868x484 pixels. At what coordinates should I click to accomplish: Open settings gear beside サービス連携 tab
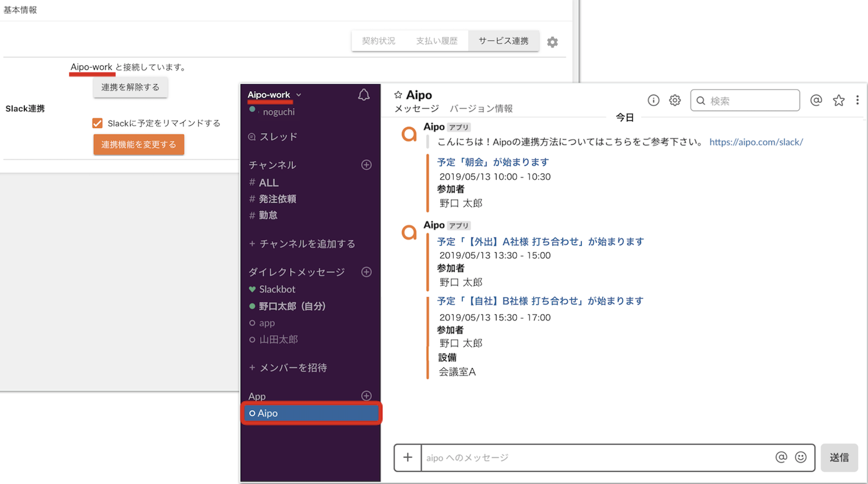click(552, 42)
